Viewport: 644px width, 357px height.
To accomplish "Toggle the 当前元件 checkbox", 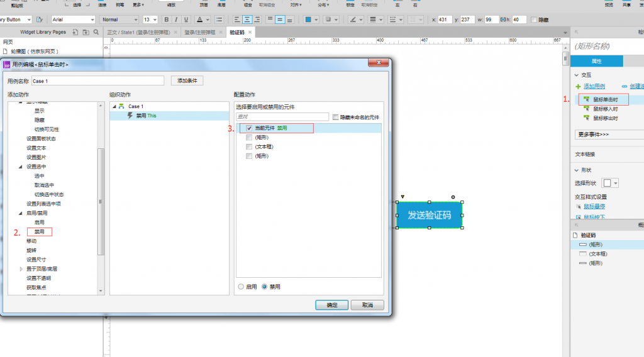I will (249, 128).
